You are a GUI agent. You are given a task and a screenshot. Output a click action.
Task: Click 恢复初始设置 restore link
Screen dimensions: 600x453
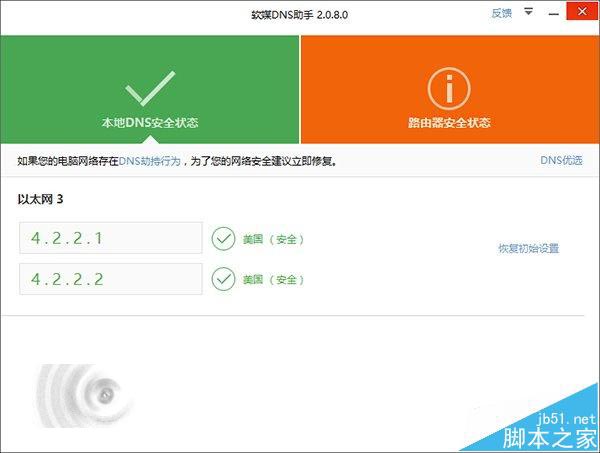pos(528,248)
